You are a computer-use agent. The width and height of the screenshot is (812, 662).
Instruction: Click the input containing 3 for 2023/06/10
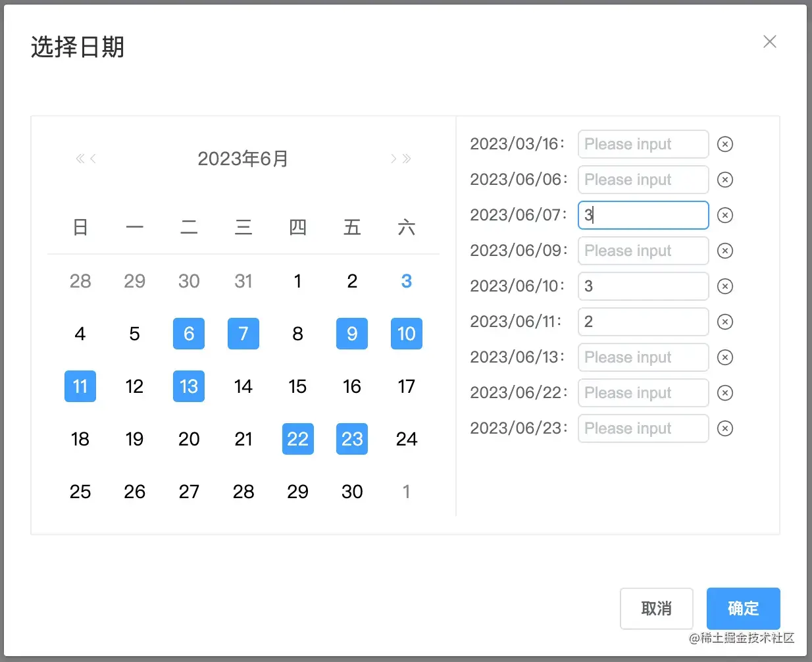click(x=644, y=286)
